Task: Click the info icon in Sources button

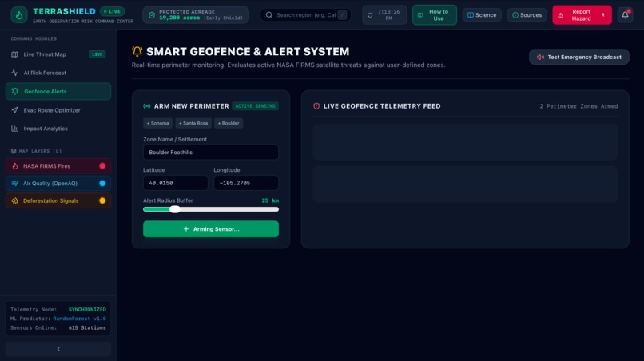Action: [x=515, y=15]
